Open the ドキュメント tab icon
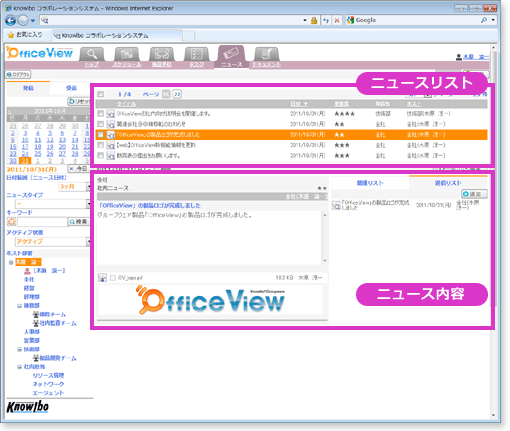This screenshot has width=510, height=431. point(266,54)
